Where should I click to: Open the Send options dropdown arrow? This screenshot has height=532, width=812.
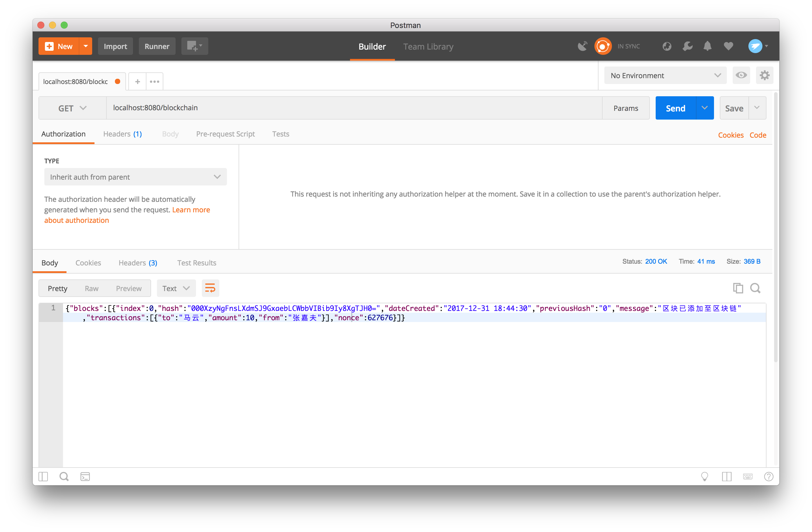705,108
